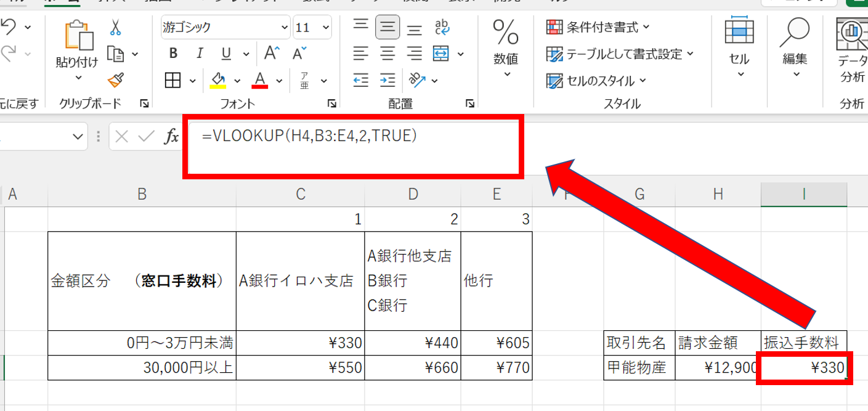868x411 pixels.
Task: Expand the 条件付き書式 conditional formatting menu
Action: (598, 27)
